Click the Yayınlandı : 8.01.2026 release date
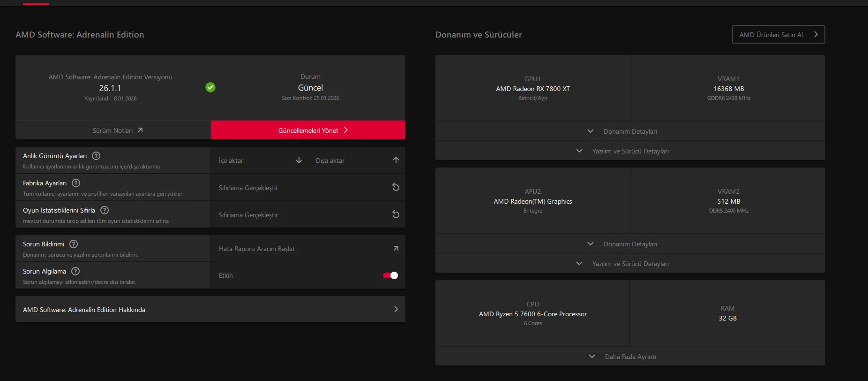868x381 pixels. [x=111, y=99]
